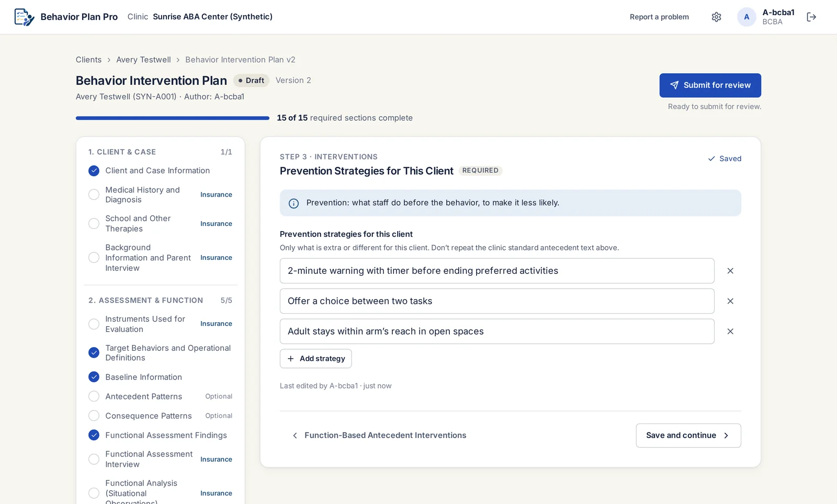The image size is (837, 504).
Task: Click the Behavior Plan Pro logo icon
Action: point(24,17)
